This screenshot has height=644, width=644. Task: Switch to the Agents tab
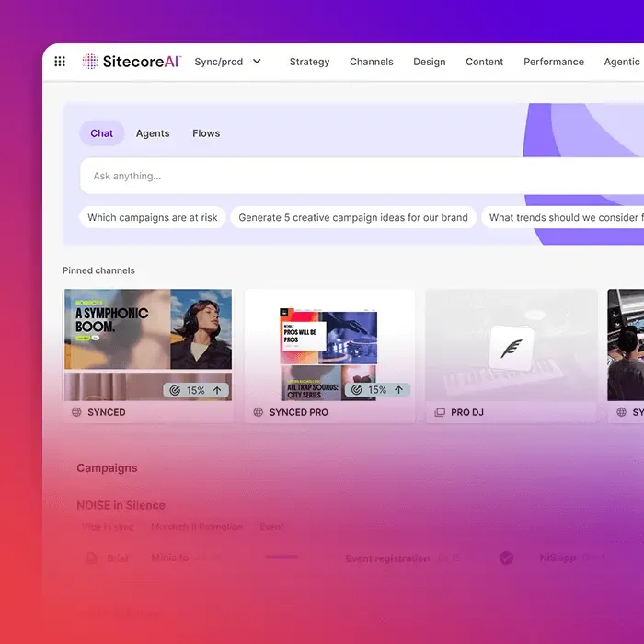(153, 133)
